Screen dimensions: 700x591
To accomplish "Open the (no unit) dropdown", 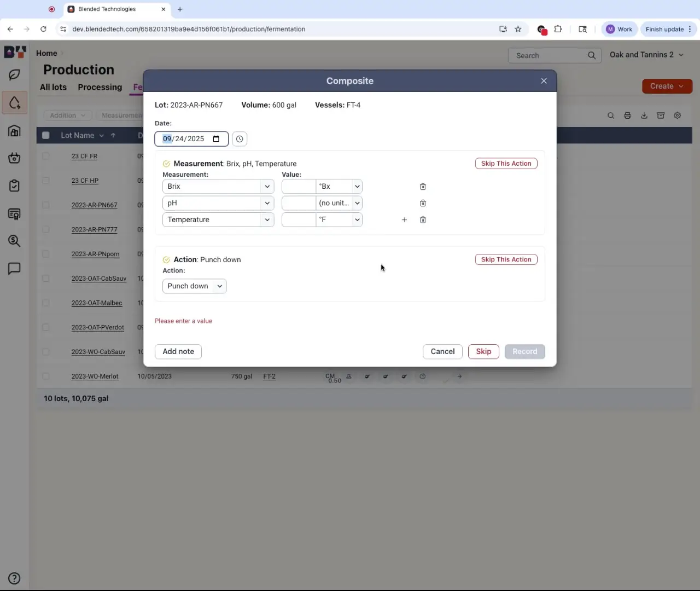I will coord(339,203).
